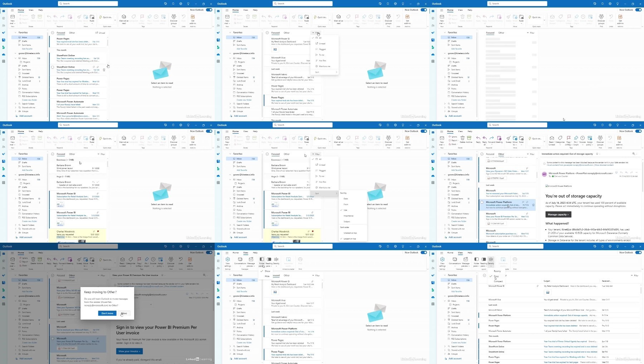Screen dimensions: 644x364
Task: Click Move button in Keep moving dialog
Action: pyautogui.click(x=124, y=313)
